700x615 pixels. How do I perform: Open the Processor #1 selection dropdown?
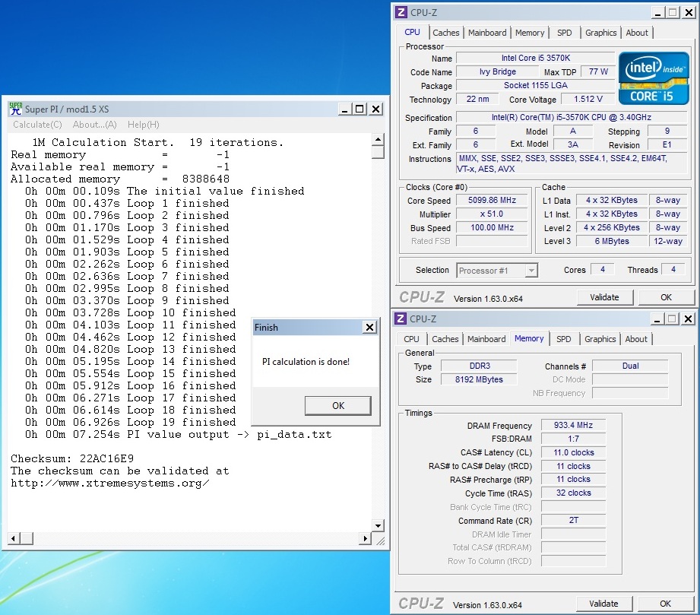497,270
